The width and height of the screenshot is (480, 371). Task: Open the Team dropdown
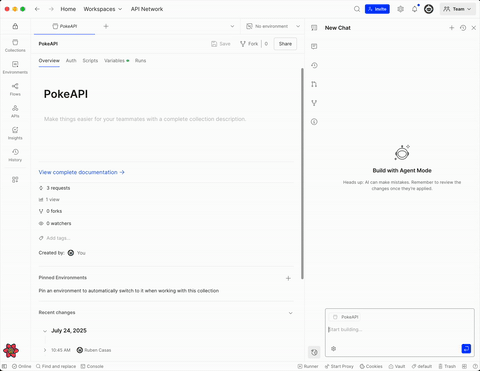click(458, 9)
